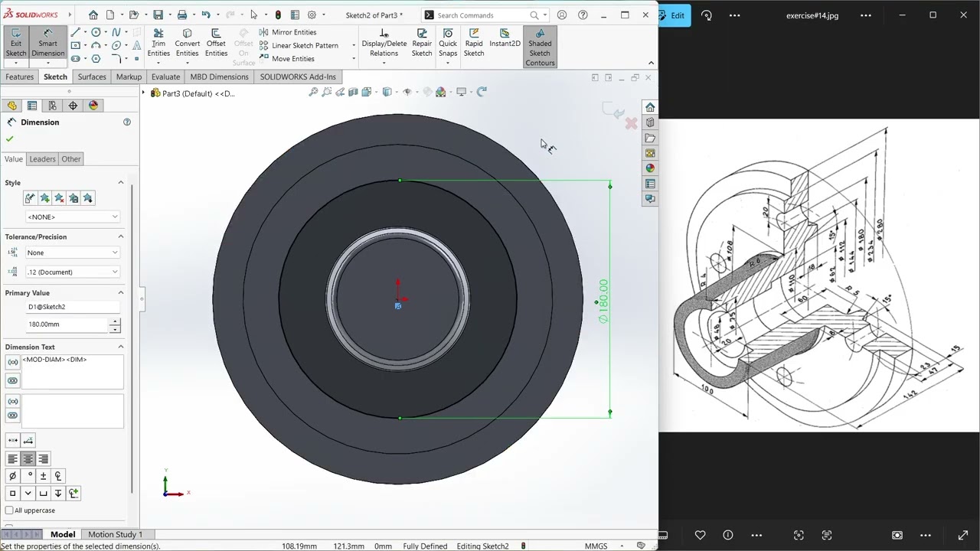Open the style <NONE> dropdown
Screen dimensions: 980x551
tap(73, 217)
